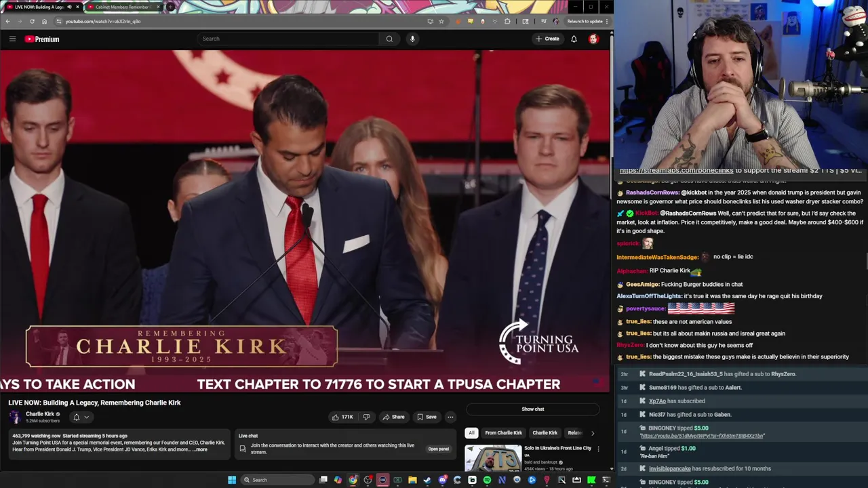Select the Charlie Kirk filter chip

[545, 432]
